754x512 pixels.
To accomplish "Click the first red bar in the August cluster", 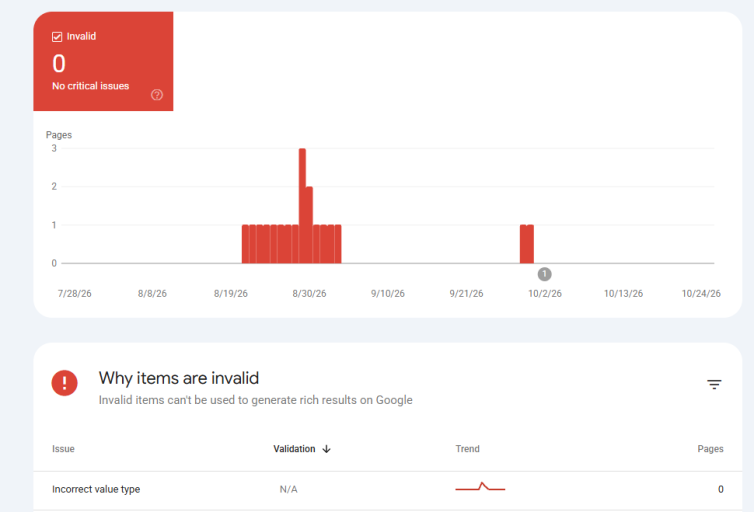I will [245, 244].
